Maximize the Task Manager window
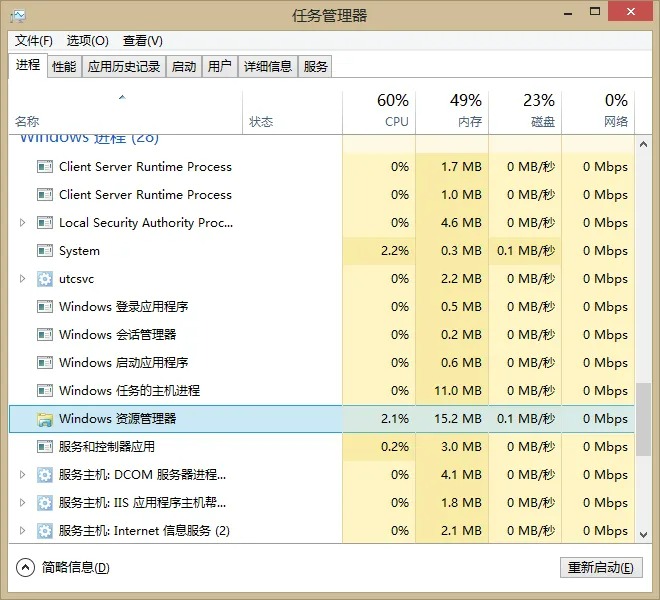Screen dimensions: 660x600 click(595, 12)
